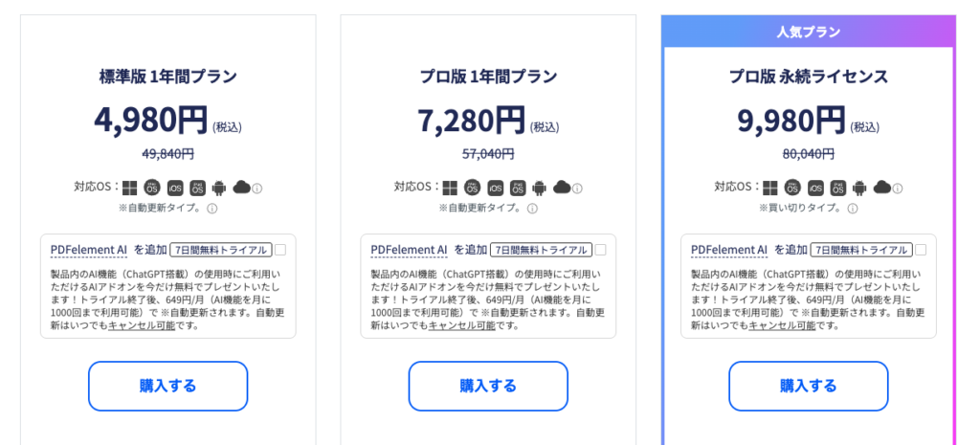Click the Android icon in the 標準版 1年間プラン
The image size is (980, 445).
coord(219,187)
